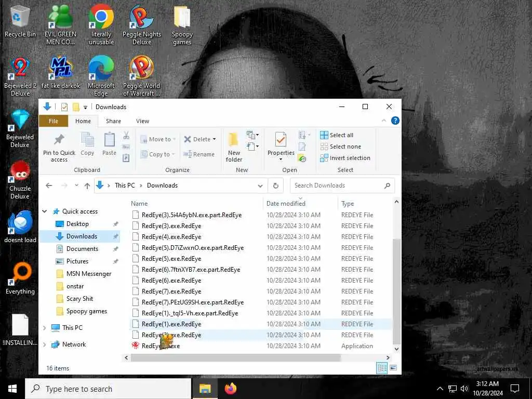Switch to the Home ribbon tab
This screenshot has width=532, height=399.
pyautogui.click(x=83, y=121)
